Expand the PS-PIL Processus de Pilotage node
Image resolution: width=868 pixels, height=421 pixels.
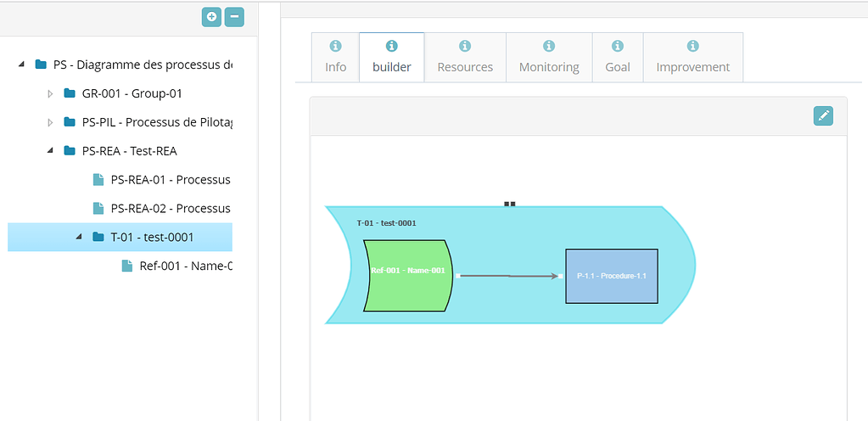[50, 122]
